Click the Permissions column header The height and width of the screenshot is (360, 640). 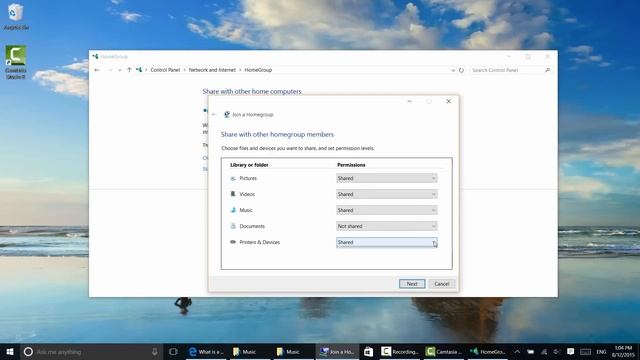351,165
